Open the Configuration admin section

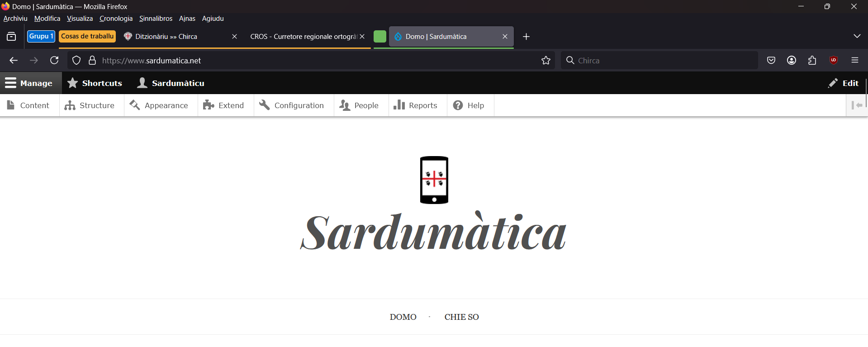pos(292,105)
